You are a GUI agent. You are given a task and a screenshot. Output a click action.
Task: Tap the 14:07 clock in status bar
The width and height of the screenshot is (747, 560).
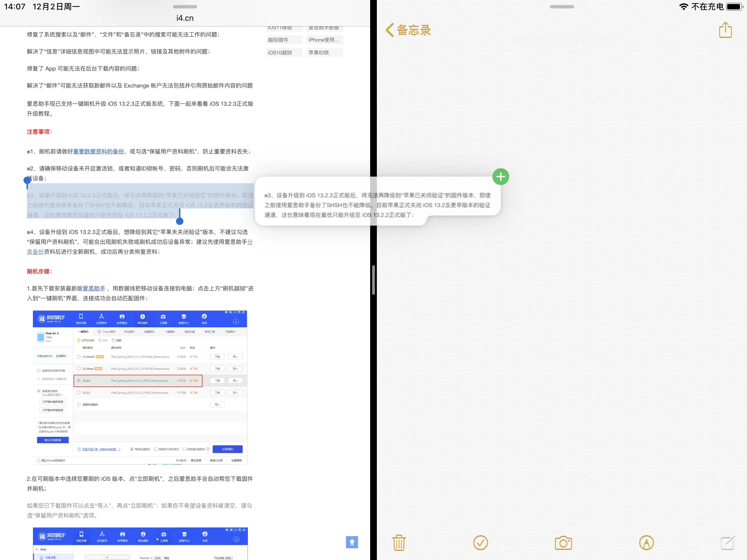[x=15, y=7]
